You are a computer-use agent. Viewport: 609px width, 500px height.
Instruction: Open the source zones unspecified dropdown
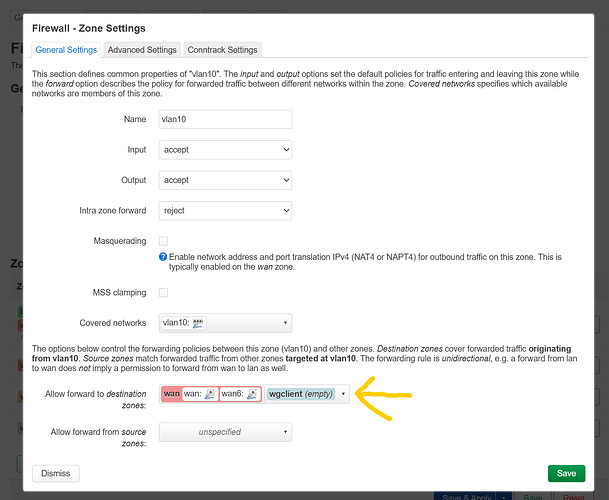point(225,432)
